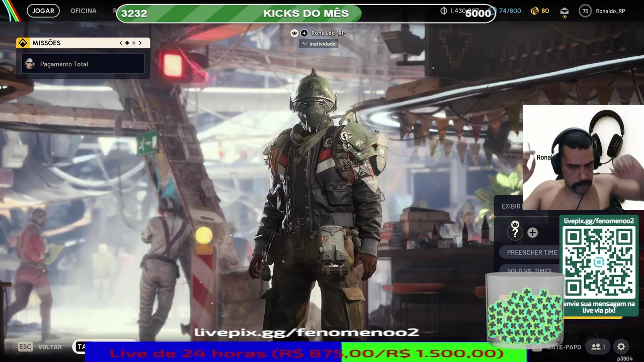Open the JOGAR tab
The width and height of the screenshot is (644, 362).
[43, 11]
